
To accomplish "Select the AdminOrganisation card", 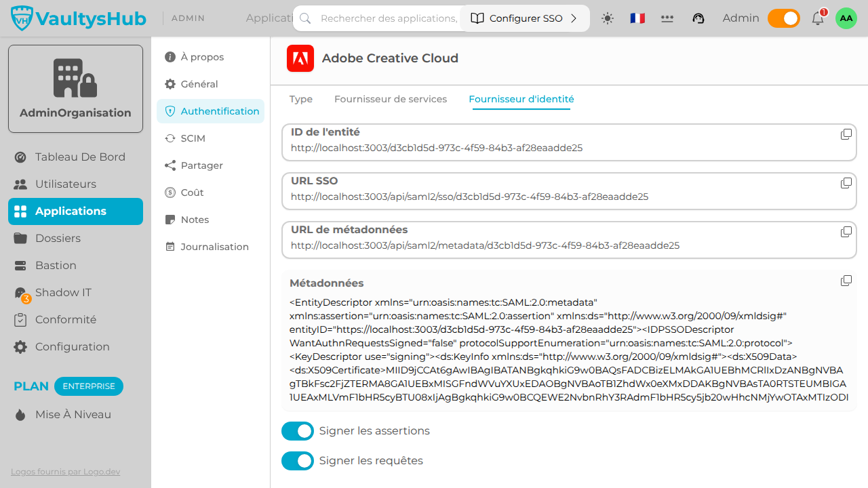I will point(75,89).
